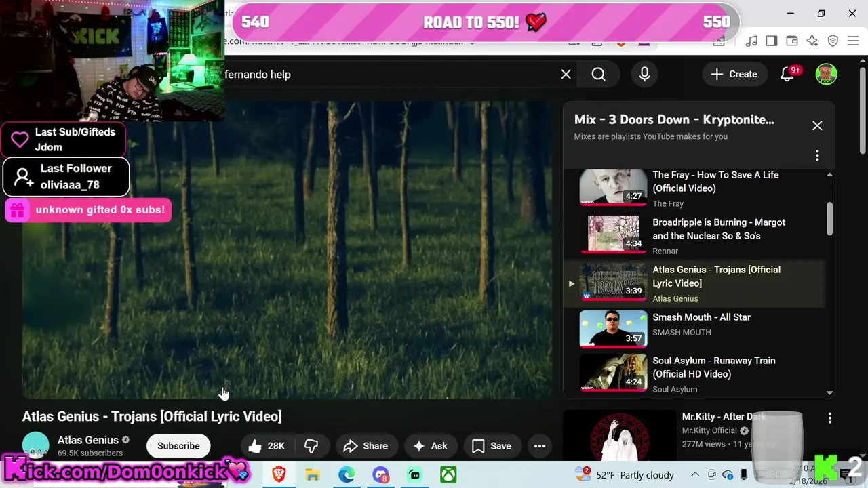Open Microsoft Edge from taskbar
This screenshot has height=488, width=868.
tap(347, 474)
